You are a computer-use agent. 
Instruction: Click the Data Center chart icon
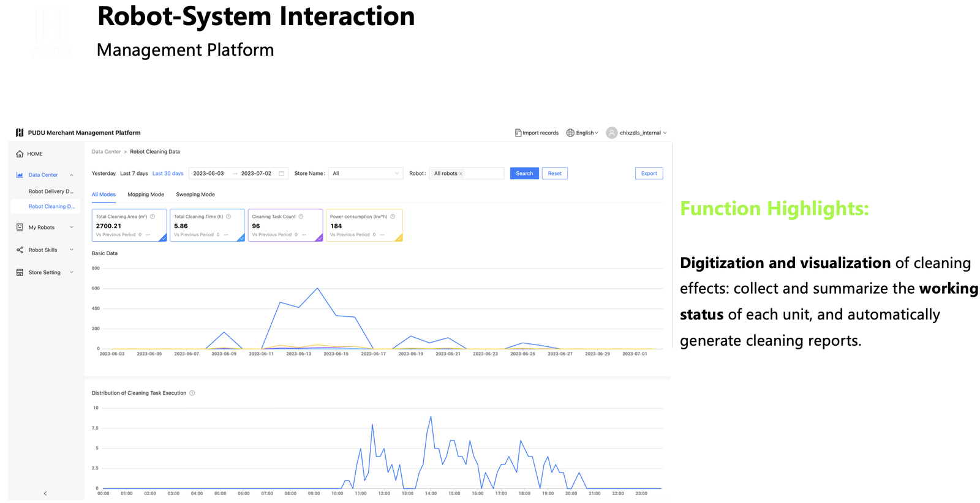(20, 175)
